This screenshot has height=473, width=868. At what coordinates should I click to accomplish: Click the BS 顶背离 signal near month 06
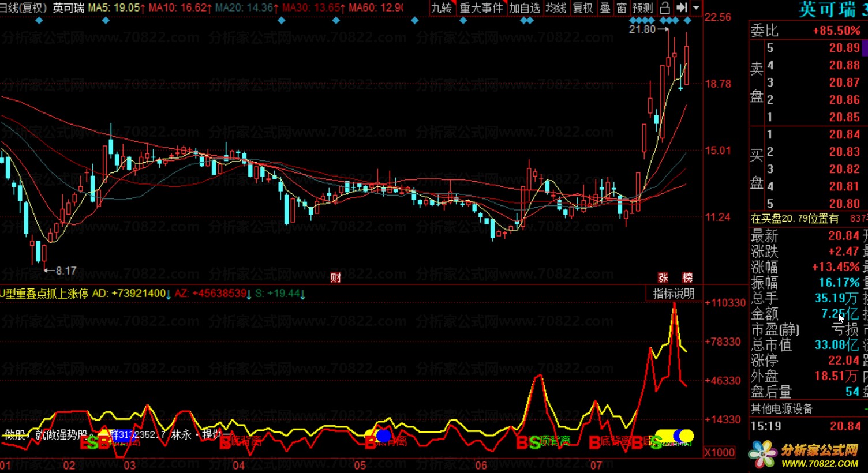tap(543, 442)
